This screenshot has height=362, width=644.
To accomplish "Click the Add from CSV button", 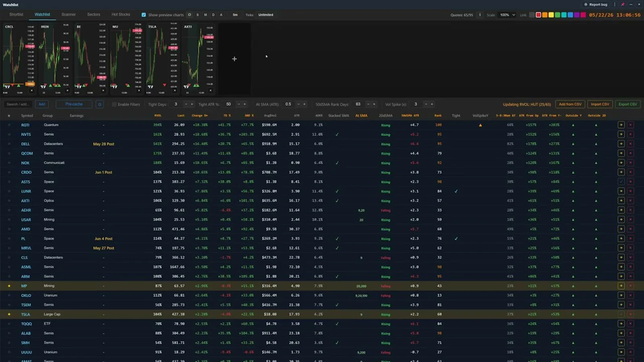I will pos(570,104).
